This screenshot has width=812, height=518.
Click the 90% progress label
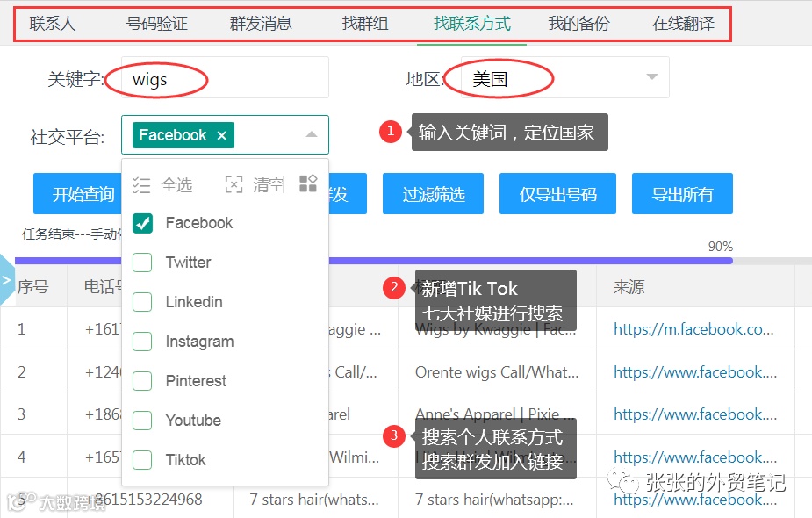tap(721, 247)
